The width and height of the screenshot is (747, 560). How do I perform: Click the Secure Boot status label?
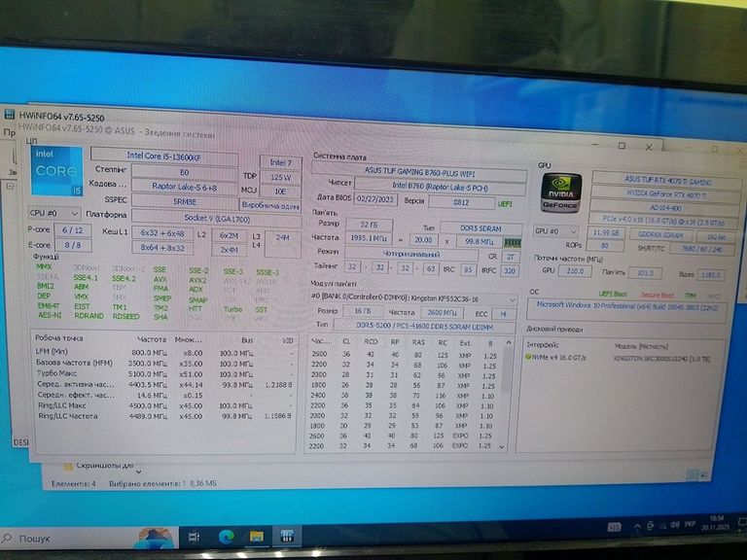click(657, 295)
